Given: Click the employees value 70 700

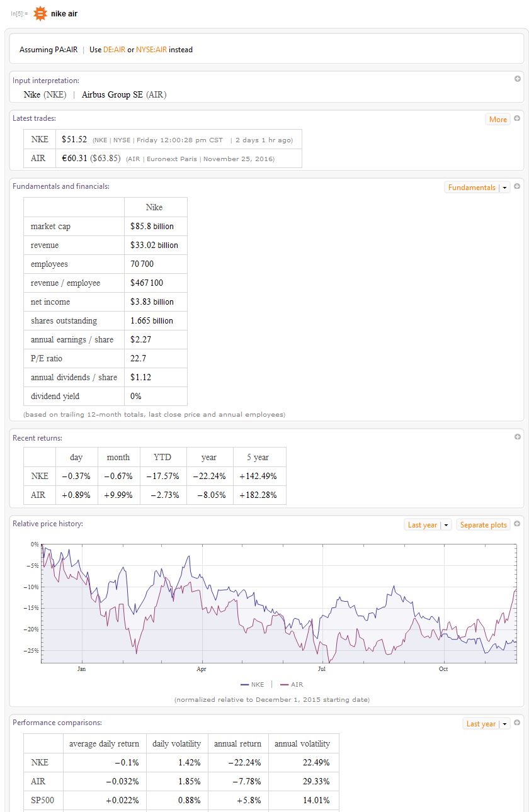Looking at the screenshot, I should pos(142,264).
